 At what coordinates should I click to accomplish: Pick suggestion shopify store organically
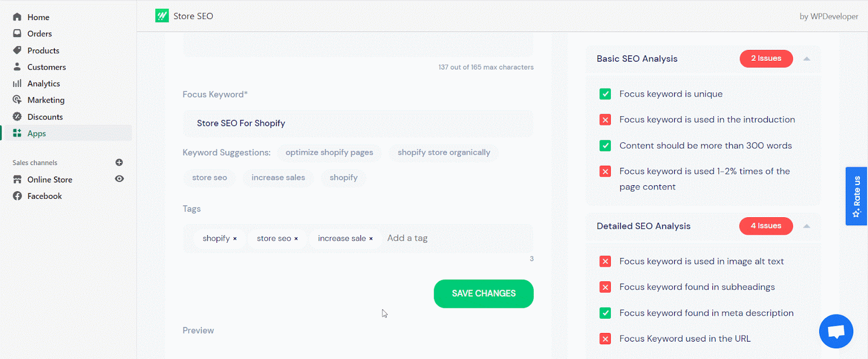tap(444, 153)
